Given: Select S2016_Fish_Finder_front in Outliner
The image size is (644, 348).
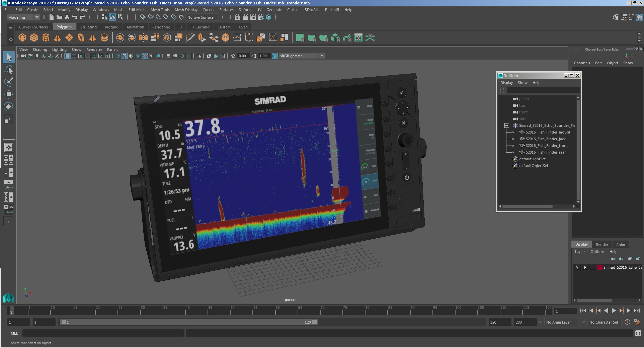Looking at the screenshot, I should point(547,146).
